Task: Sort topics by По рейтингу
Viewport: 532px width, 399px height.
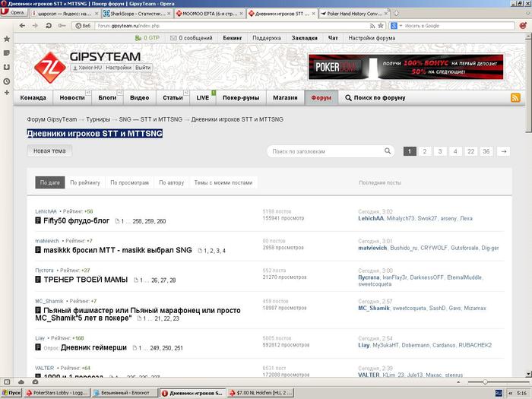Action: pyautogui.click(x=85, y=182)
